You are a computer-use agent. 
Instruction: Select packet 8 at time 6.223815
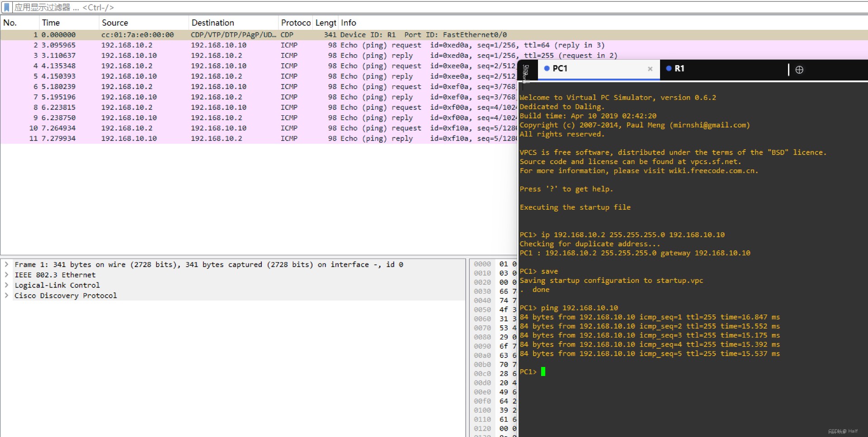259,108
